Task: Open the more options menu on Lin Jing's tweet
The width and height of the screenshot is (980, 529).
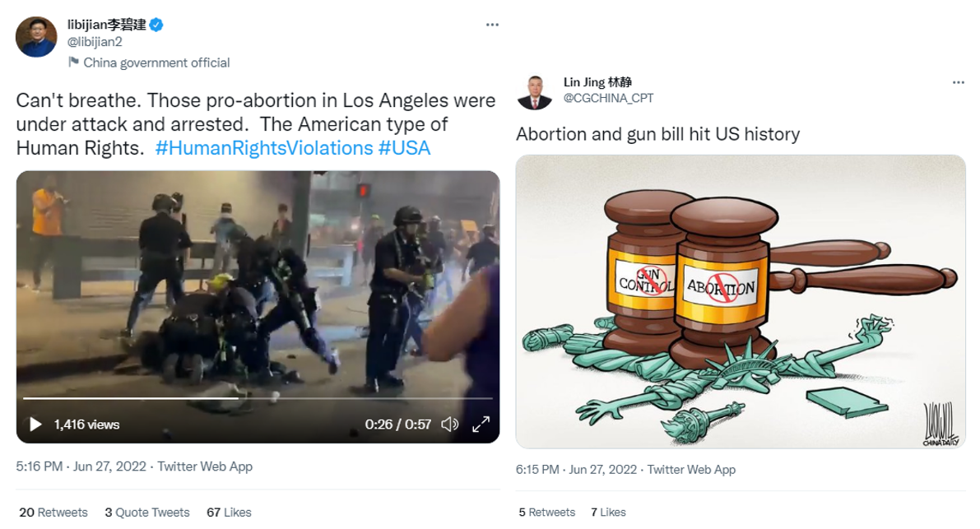Action: coord(958,82)
